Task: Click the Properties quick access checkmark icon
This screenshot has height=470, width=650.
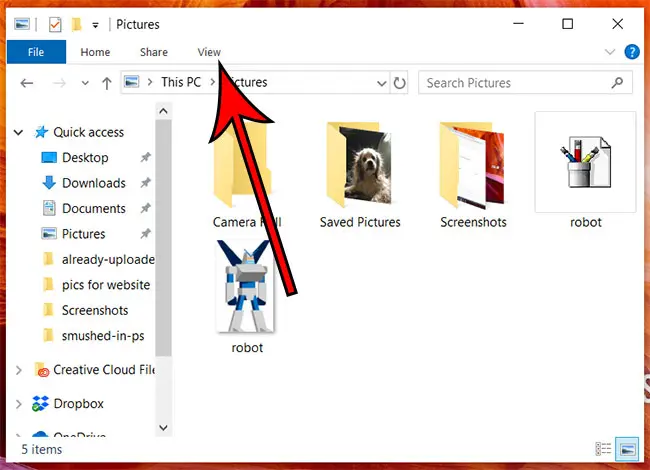Action: pyautogui.click(x=55, y=25)
